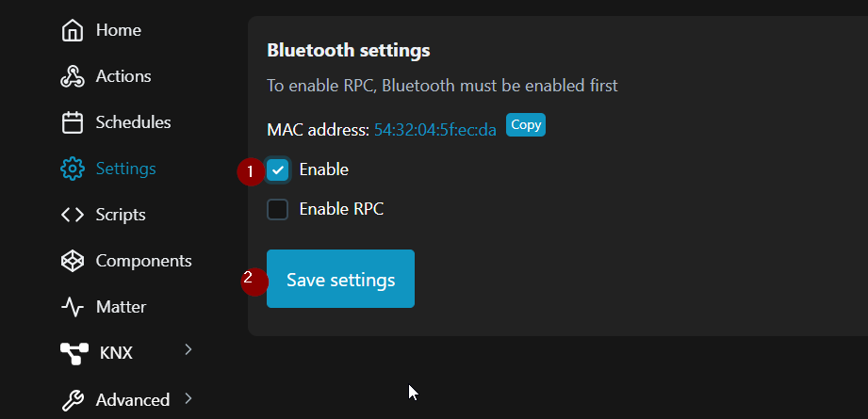Click the Home house icon
This screenshot has width=868, height=419.
73,31
